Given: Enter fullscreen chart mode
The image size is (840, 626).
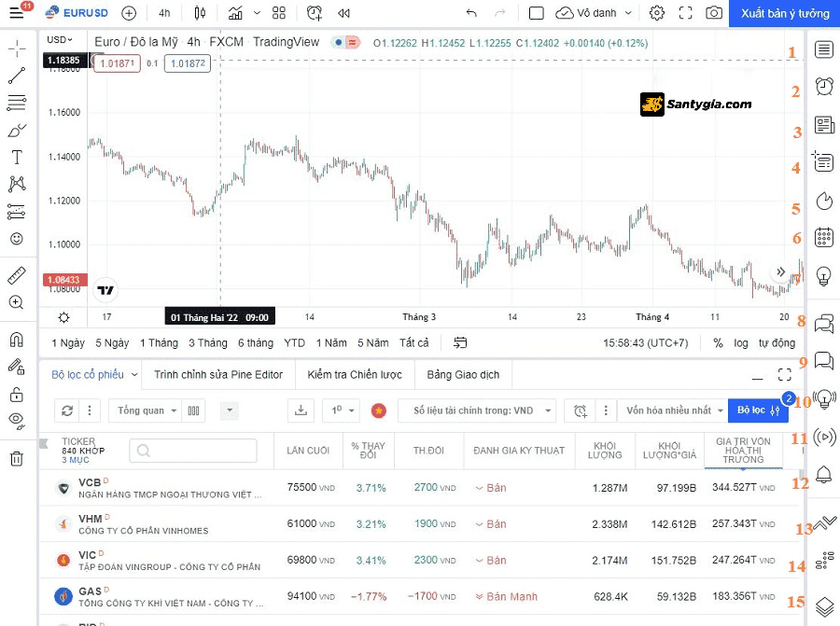Looking at the screenshot, I should tap(686, 13).
